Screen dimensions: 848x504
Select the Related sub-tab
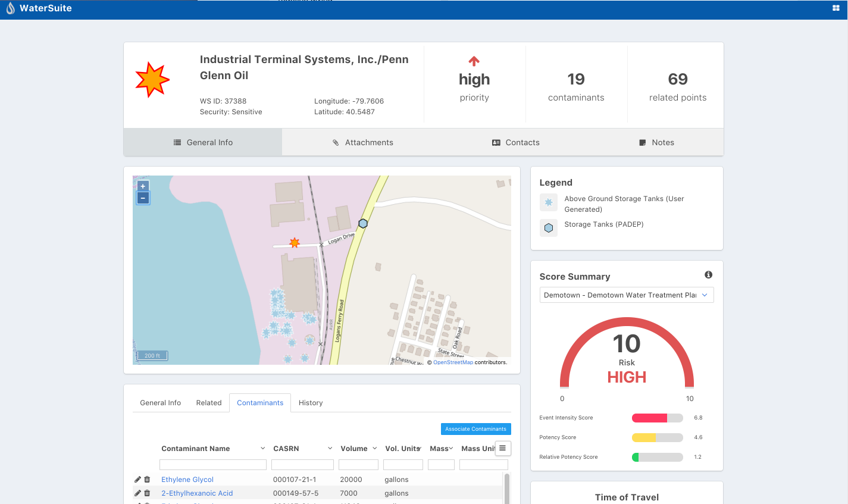click(209, 403)
